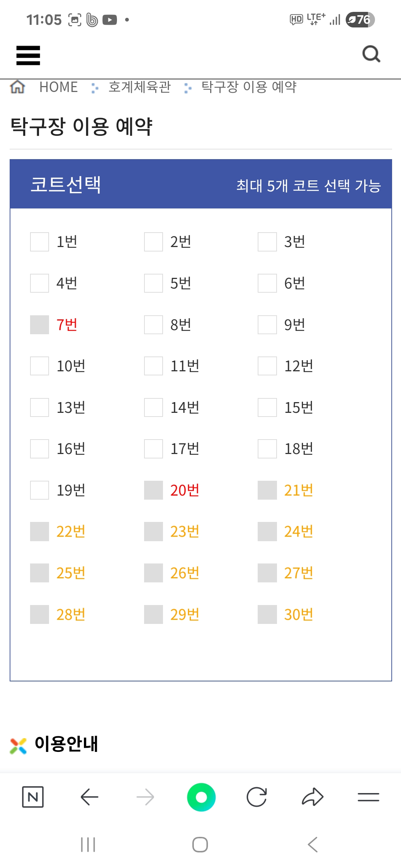Tap the search magnifier icon
Image resolution: width=401 pixels, height=868 pixels.
371,54
